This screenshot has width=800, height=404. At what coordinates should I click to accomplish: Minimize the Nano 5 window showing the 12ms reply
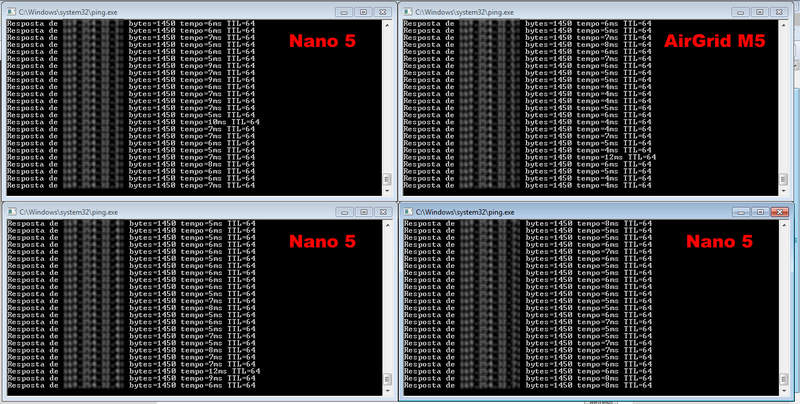(x=344, y=212)
